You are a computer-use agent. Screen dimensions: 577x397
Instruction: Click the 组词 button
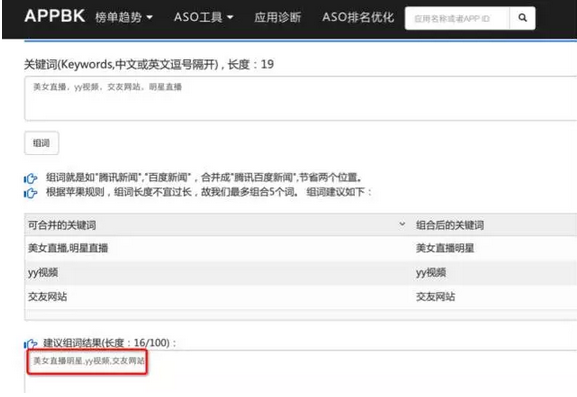coord(42,143)
